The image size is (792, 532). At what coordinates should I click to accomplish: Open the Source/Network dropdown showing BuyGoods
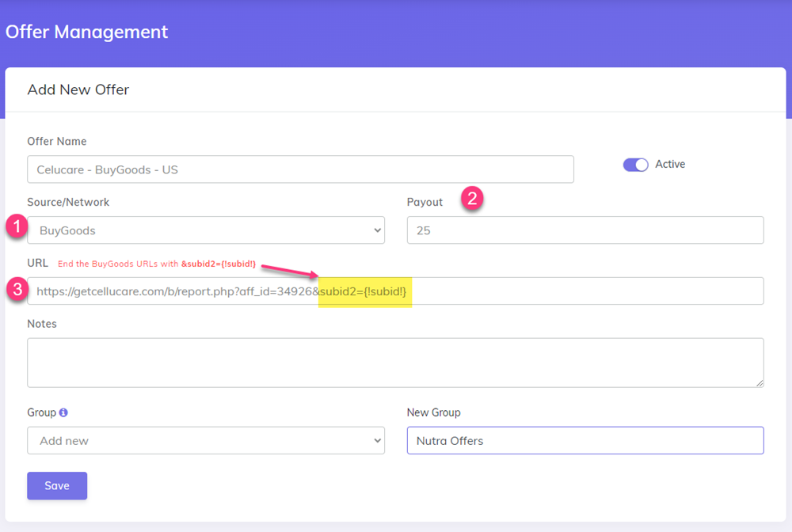tap(206, 230)
